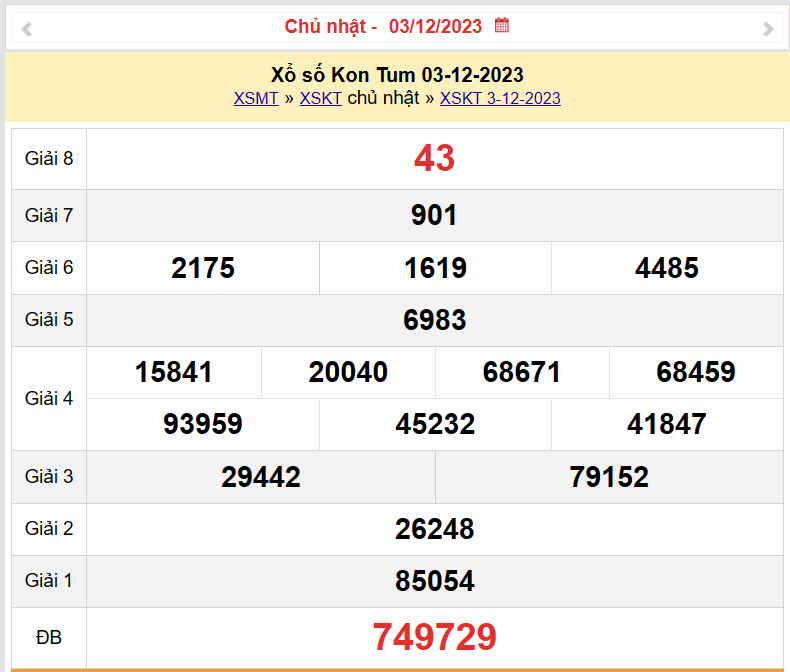
Task: Select Giải 6 number 4485
Action: [667, 267]
